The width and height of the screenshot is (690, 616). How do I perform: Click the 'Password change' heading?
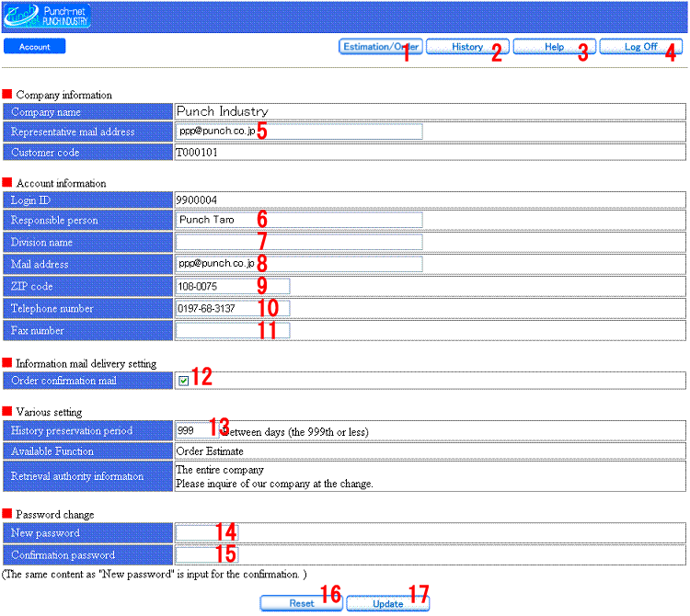(55, 515)
